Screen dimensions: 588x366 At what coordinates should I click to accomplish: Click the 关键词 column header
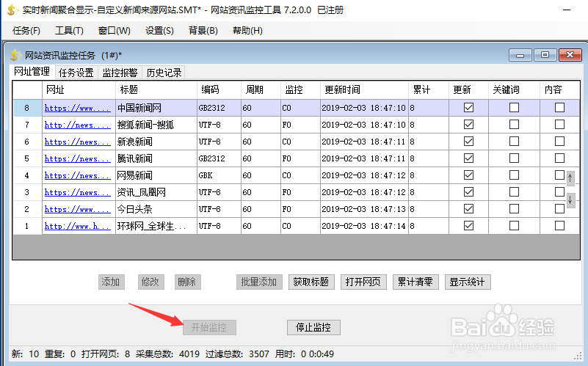pyautogui.click(x=514, y=90)
